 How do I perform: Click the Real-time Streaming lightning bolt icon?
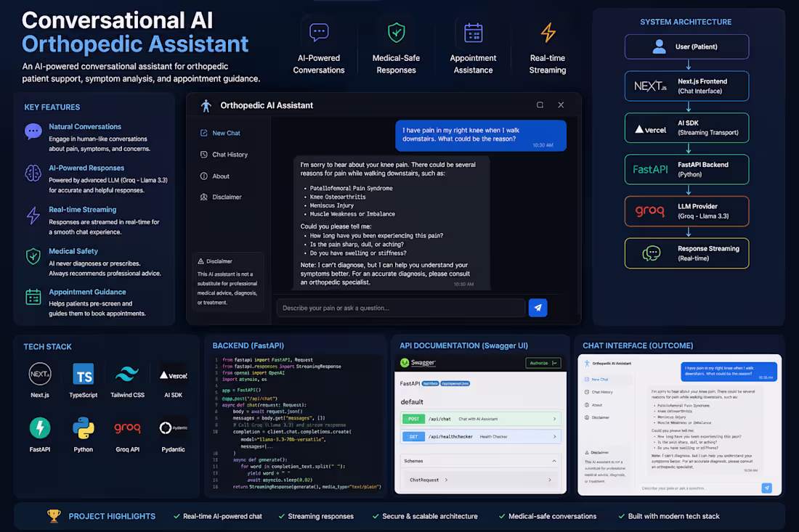pos(548,33)
